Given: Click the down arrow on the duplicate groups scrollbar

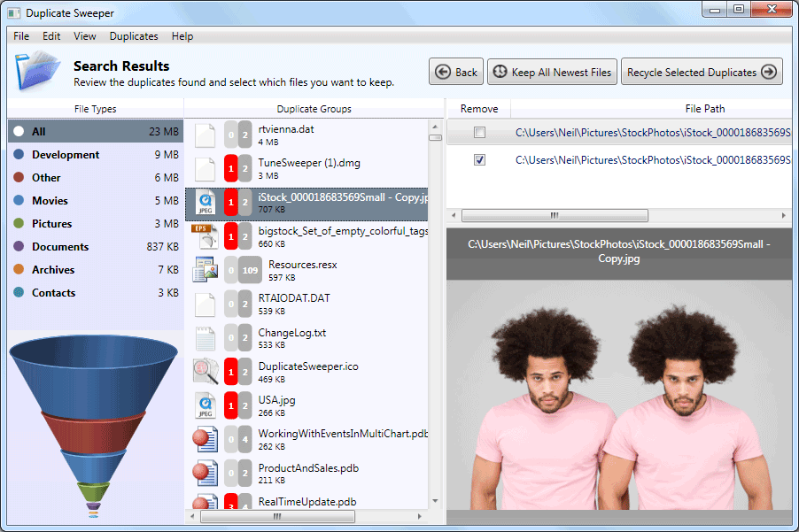Looking at the screenshot, I should [434, 500].
